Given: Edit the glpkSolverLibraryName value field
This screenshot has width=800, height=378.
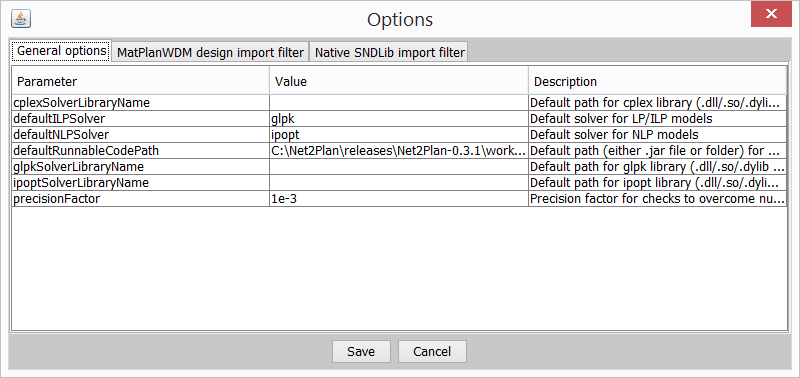Looking at the screenshot, I should click(399, 167).
